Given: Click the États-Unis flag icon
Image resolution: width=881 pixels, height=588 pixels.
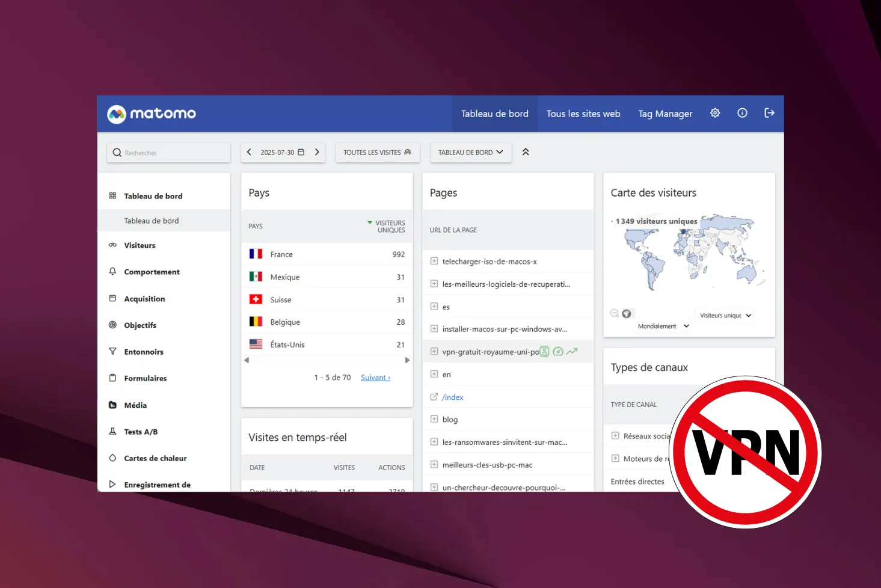Looking at the screenshot, I should [256, 344].
